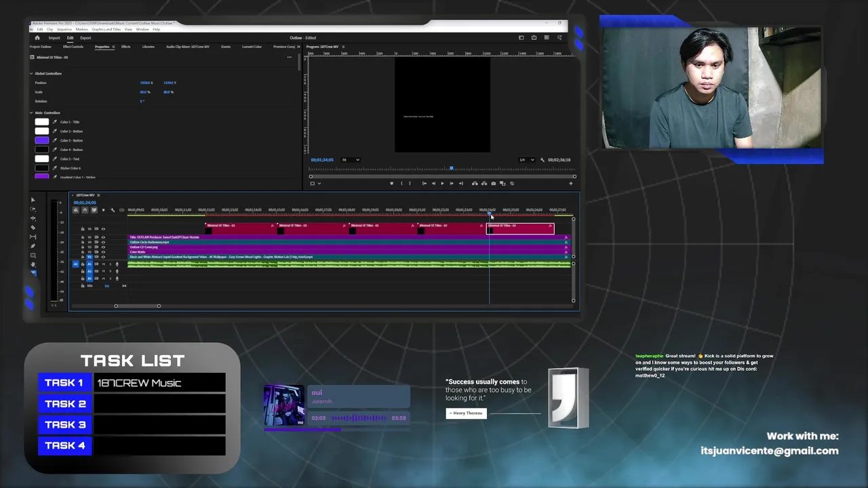Click the Mark Out button
The image size is (868, 488).
(410, 183)
